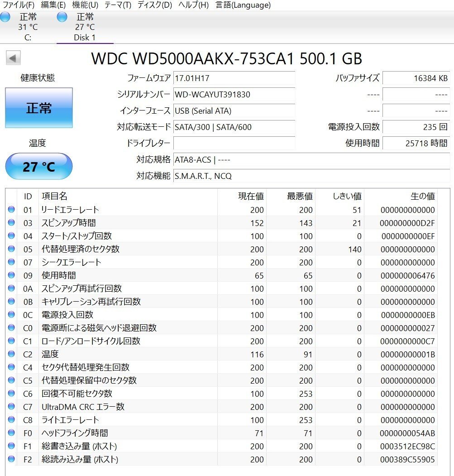454x476 pixels.
Task: Click the empty drive letter field
Action: [234, 143]
